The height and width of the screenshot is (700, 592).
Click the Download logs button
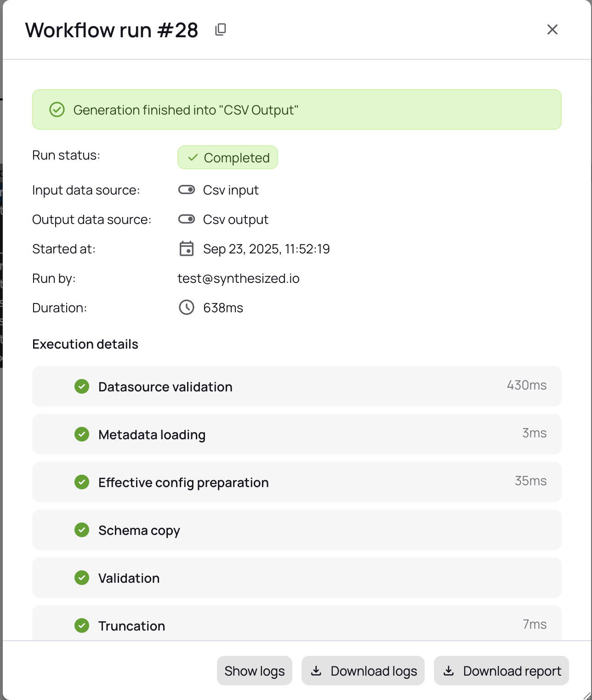tap(363, 671)
